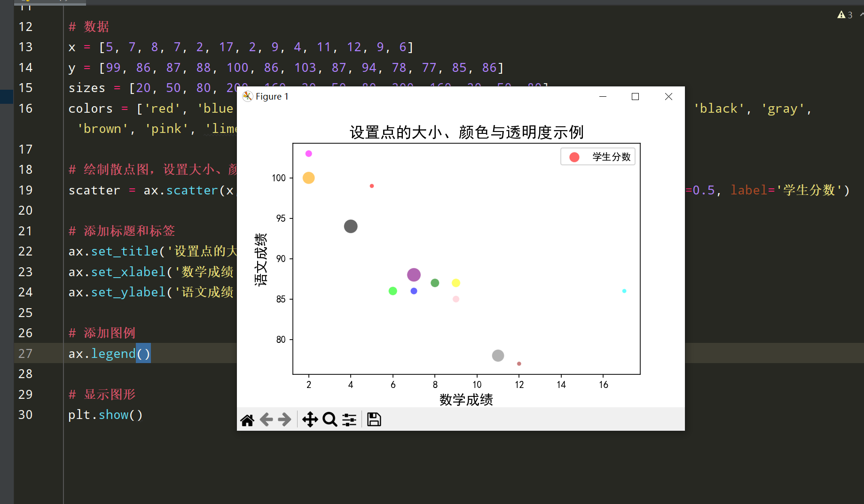864x504 pixels.
Task: Click the Save figure floppy disk icon
Action: click(374, 419)
